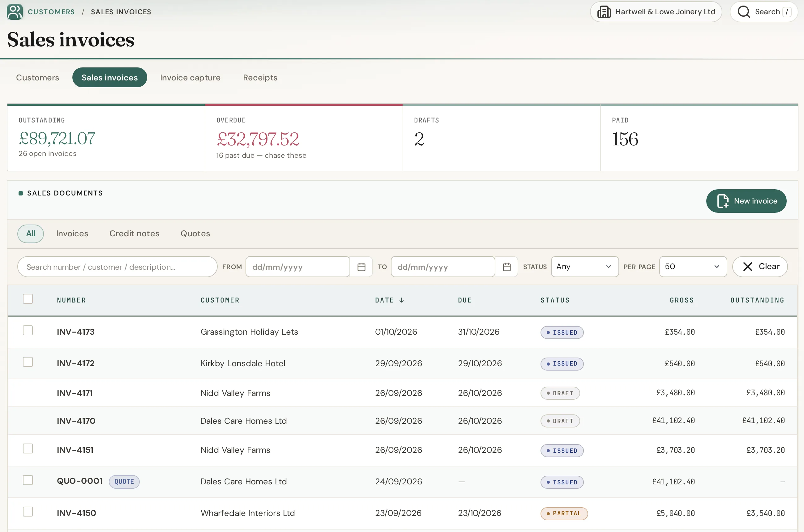The image size is (804, 532).
Task: Click the Outstanding £89,721.07 summary card
Action: point(106,137)
